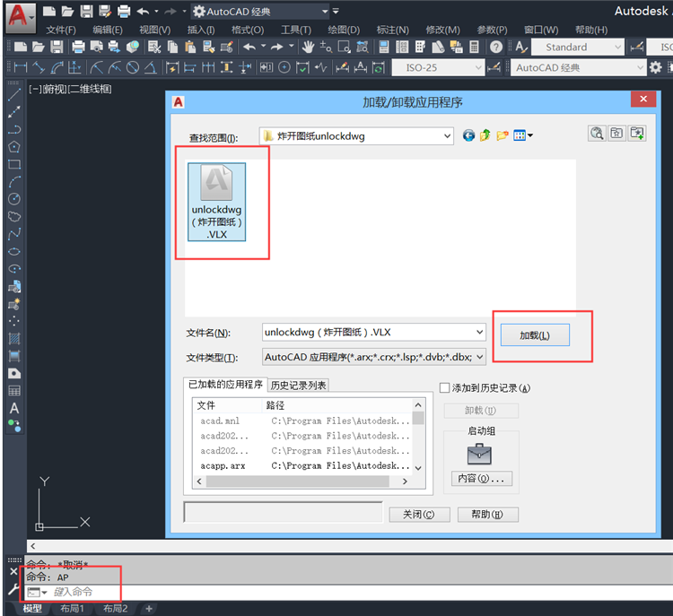Select the Polygon draw tool
The width and height of the screenshot is (673, 616).
[14, 147]
